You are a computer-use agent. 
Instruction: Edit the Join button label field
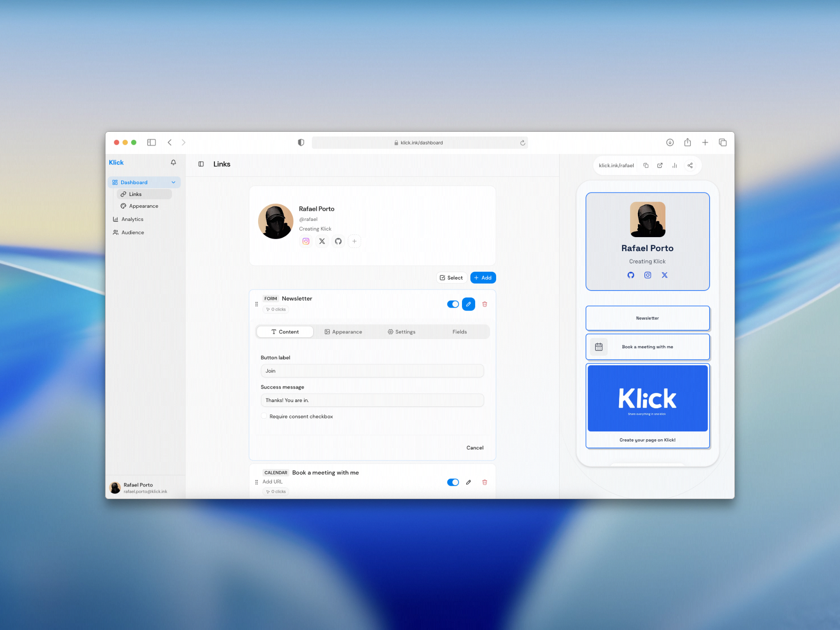click(x=372, y=371)
